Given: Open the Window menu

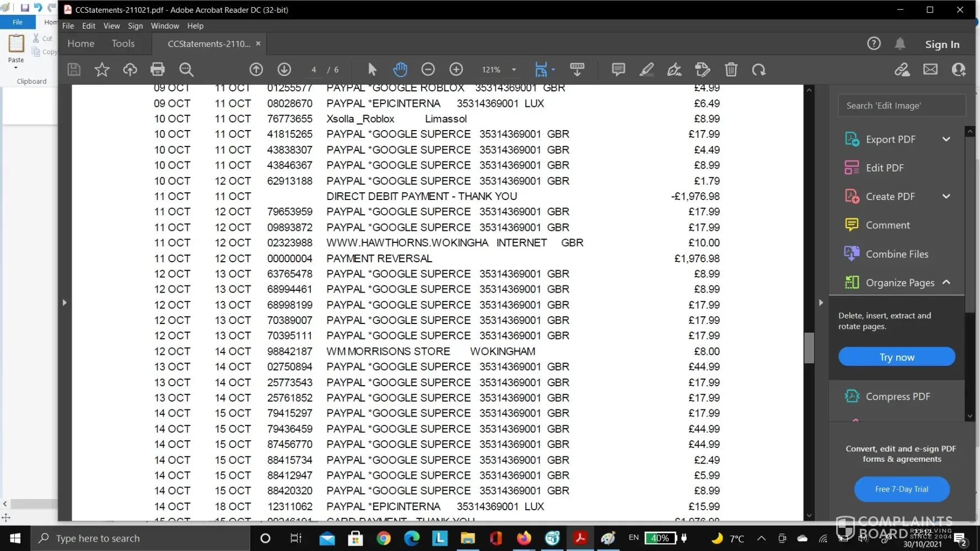Looking at the screenshot, I should pyautogui.click(x=165, y=26).
